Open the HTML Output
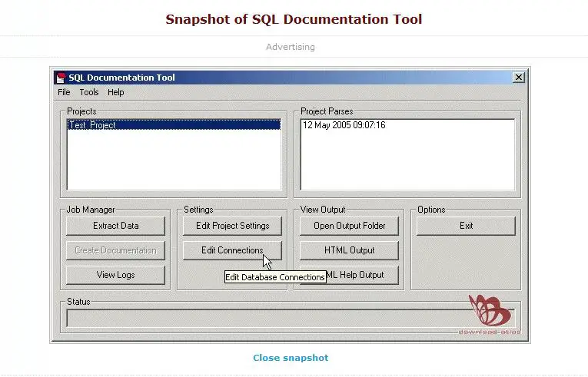 [349, 250]
